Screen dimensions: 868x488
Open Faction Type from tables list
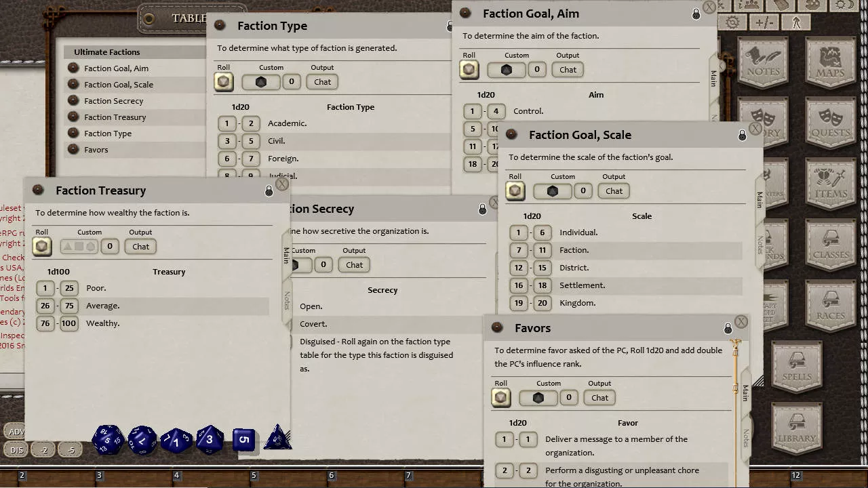tap(108, 134)
